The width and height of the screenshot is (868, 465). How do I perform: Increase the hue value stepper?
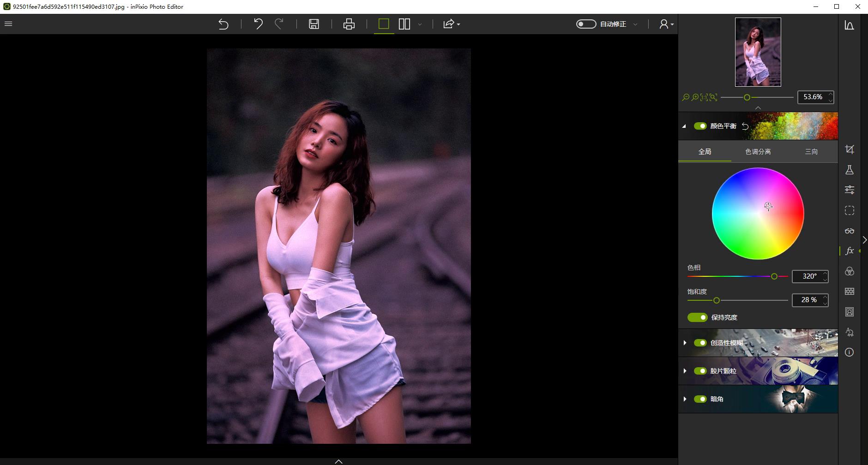(825, 274)
